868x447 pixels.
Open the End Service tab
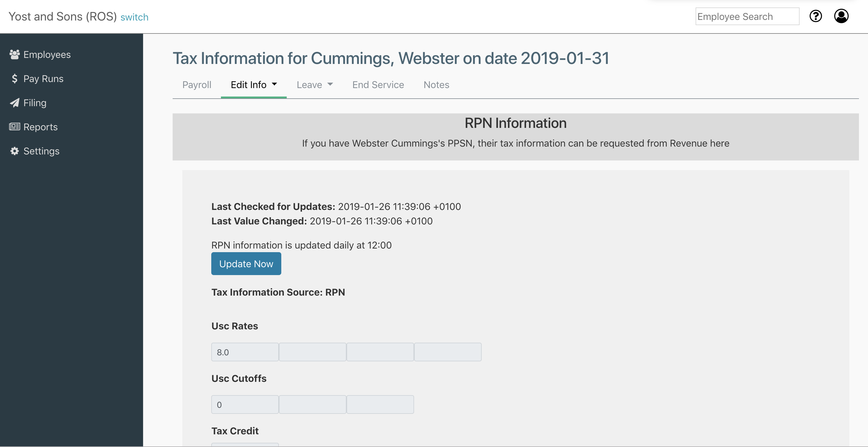pyautogui.click(x=378, y=85)
